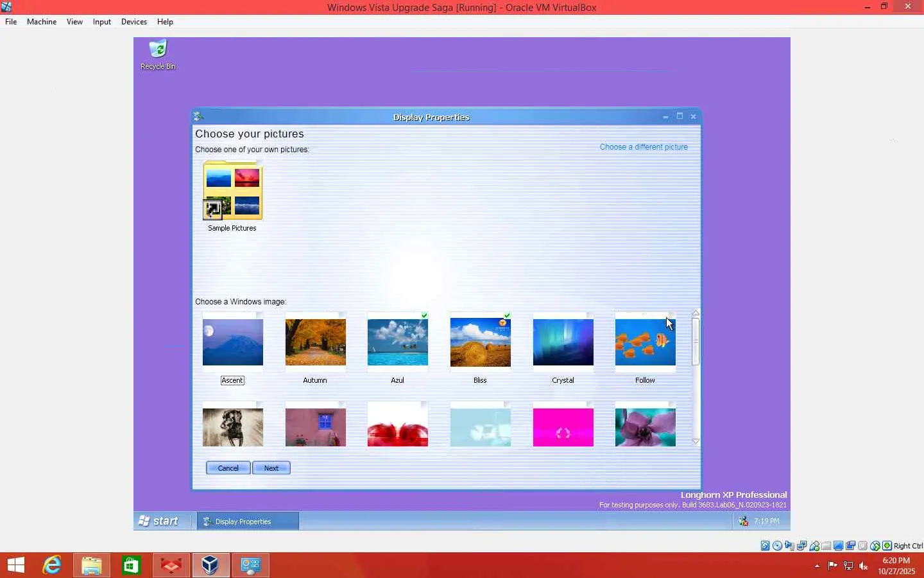Viewport: 924px width, 578px height.
Task: Click the VirtualBox keyboard capture indicator
Action: [x=887, y=546]
